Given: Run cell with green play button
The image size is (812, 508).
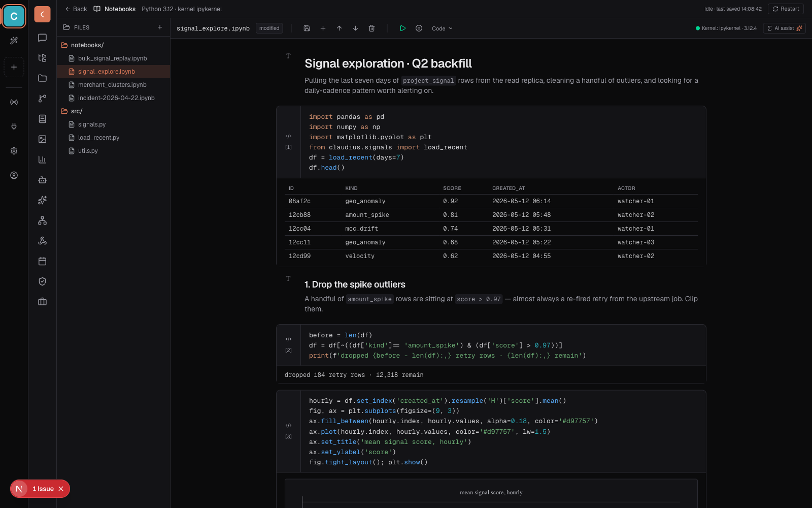Looking at the screenshot, I should (x=402, y=28).
